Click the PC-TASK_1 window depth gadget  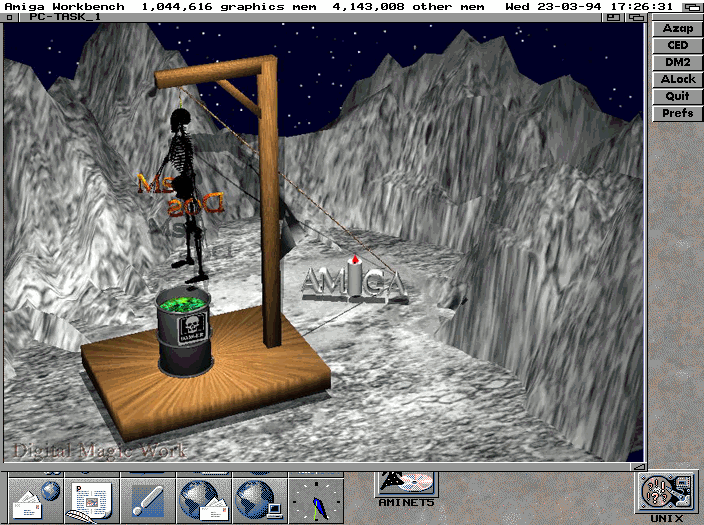pyautogui.click(x=636, y=18)
